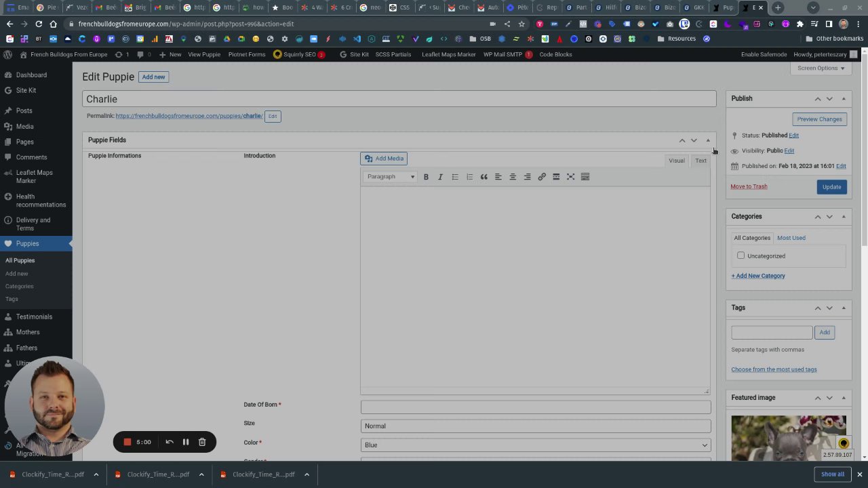
Task: Align text center
Action: (513, 177)
